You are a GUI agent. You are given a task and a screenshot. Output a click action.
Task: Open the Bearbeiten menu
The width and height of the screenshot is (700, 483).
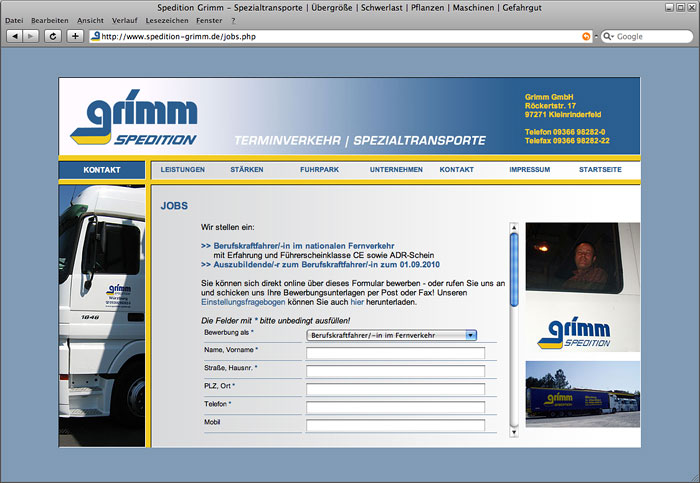coord(50,21)
